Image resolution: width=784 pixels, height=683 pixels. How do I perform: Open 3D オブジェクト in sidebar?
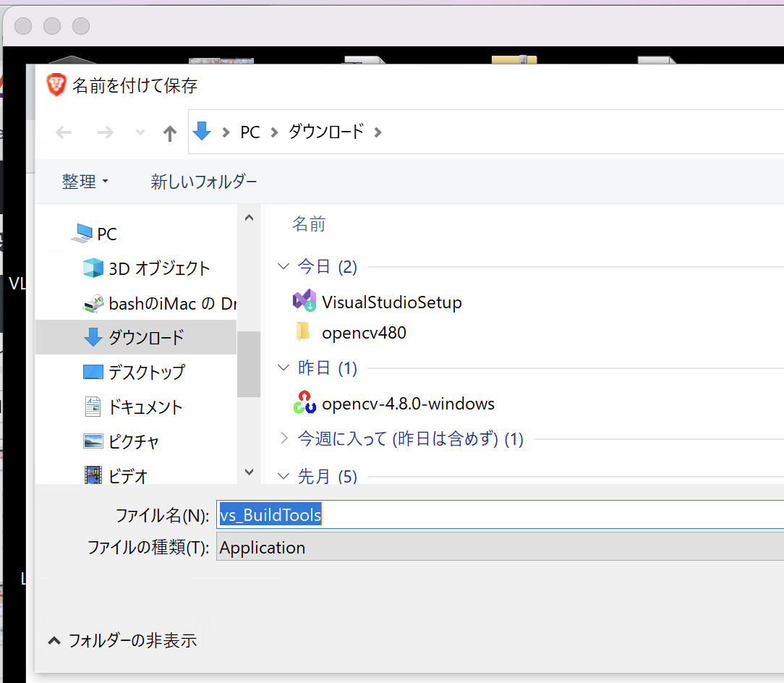pos(159,268)
